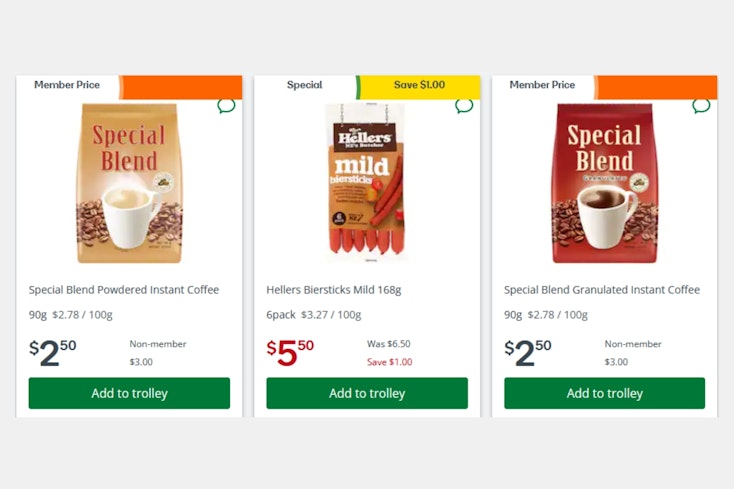This screenshot has width=734, height=489.
Task: Add Special Blend Granulated Coffee to trolley
Action: pyautogui.click(x=604, y=393)
